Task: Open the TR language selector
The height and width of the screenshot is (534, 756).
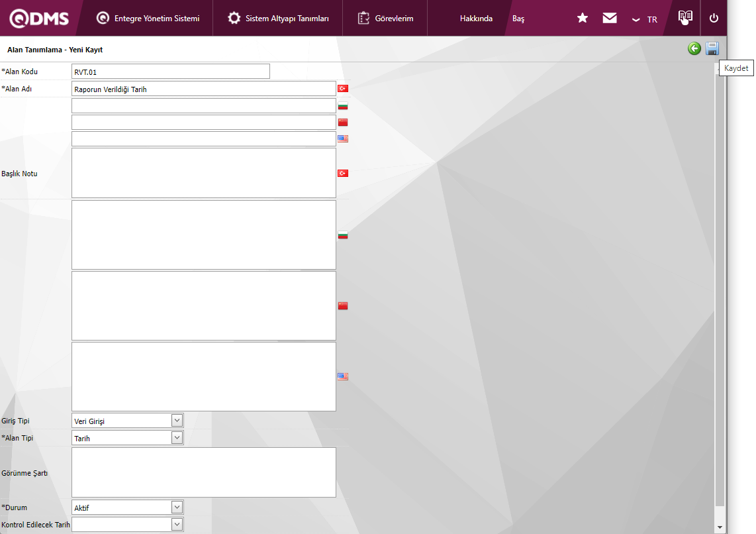Action: [645, 19]
